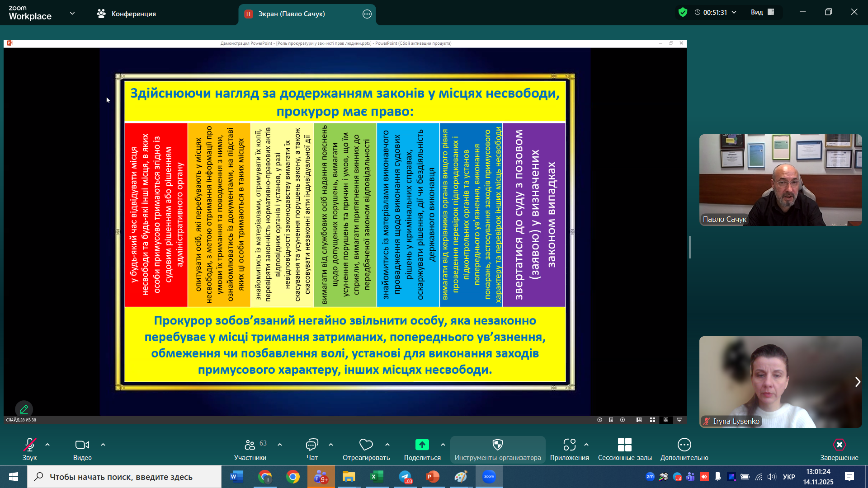This screenshot has width=868, height=488.
Task: Expand the video options arrow
Action: point(103,445)
